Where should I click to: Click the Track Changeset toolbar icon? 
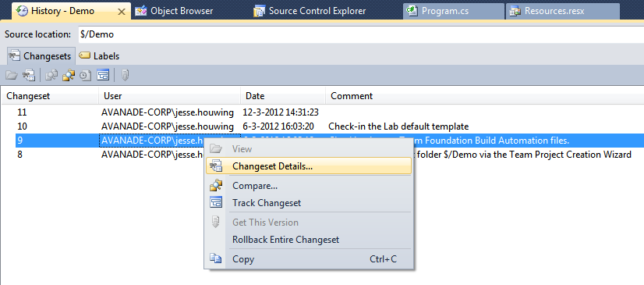(x=102, y=75)
